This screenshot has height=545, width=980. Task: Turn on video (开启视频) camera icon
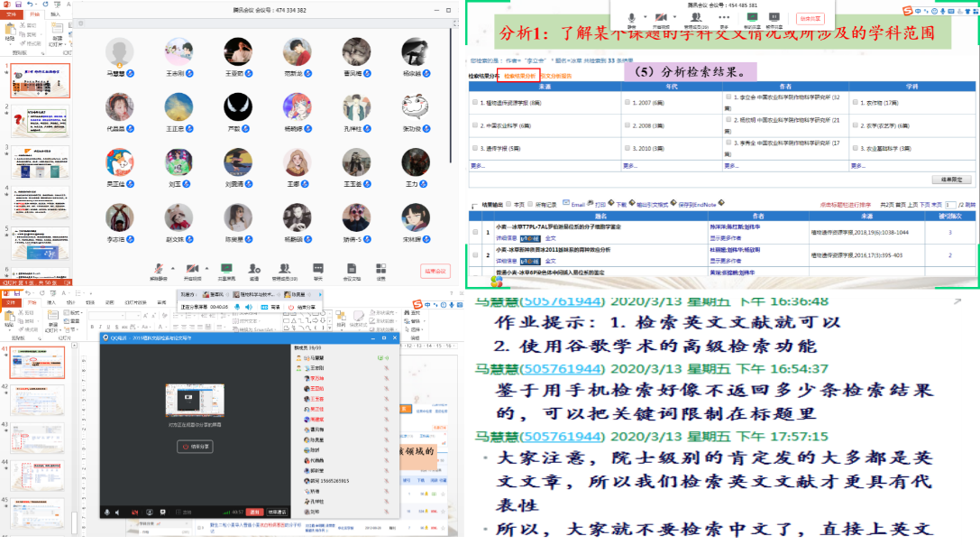coord(192,267)
